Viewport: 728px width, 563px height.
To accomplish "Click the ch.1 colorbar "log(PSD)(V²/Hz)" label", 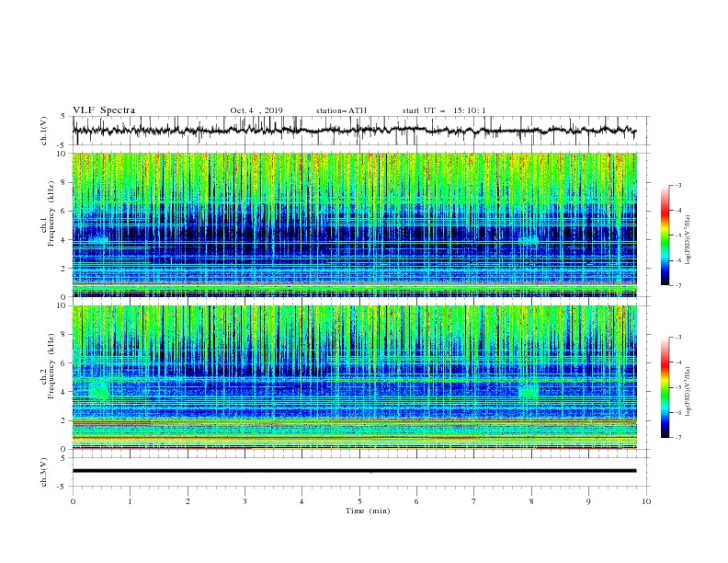I will [688, 240].
